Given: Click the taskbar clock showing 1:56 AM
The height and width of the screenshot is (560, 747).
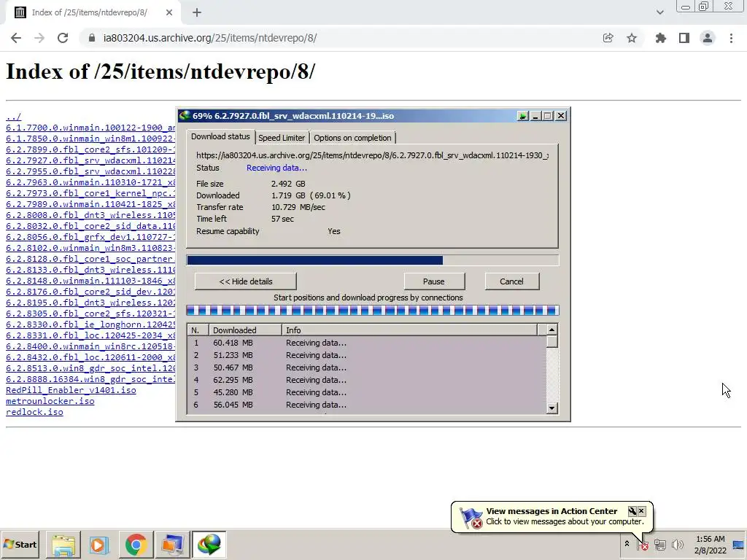Looking at the screenshot, I should [710, 545].
